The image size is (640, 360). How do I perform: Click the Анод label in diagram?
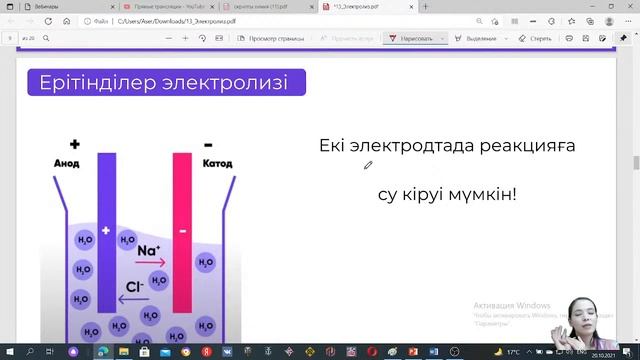(x=67, y=163)
